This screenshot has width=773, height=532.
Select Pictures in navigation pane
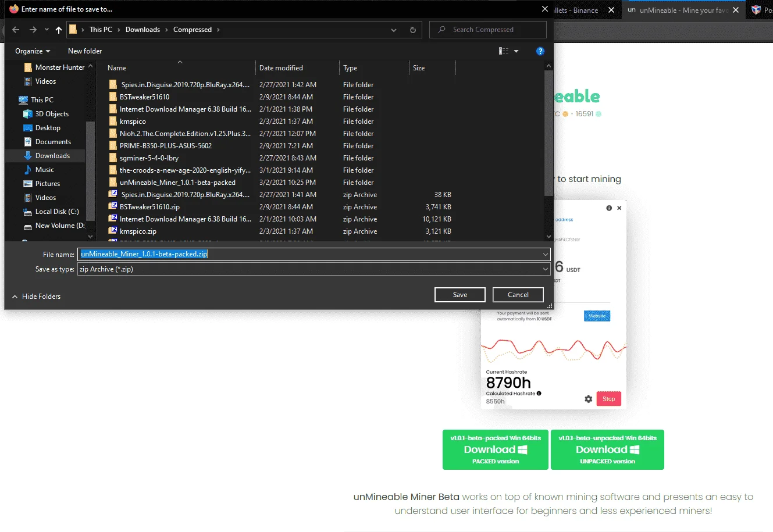pos(42,184)
